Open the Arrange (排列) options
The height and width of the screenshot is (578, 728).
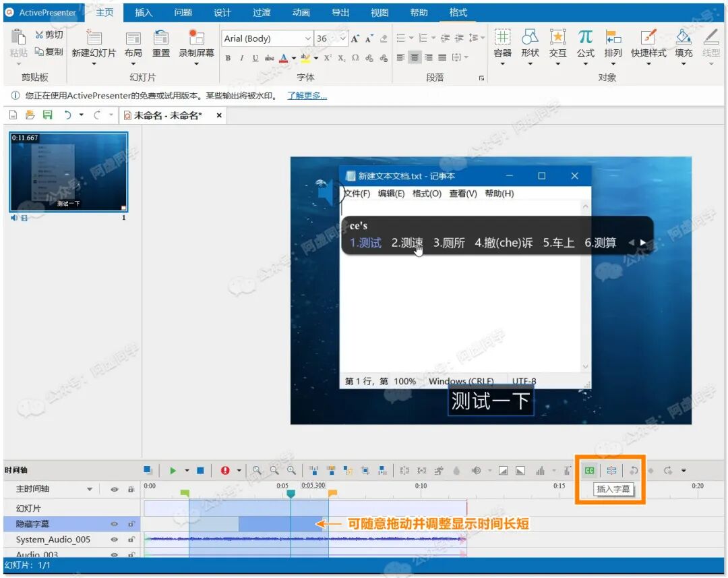tap(613, 36)
